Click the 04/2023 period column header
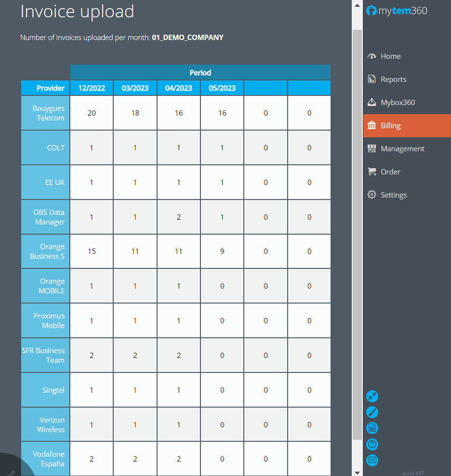 [x=179, y=88]
